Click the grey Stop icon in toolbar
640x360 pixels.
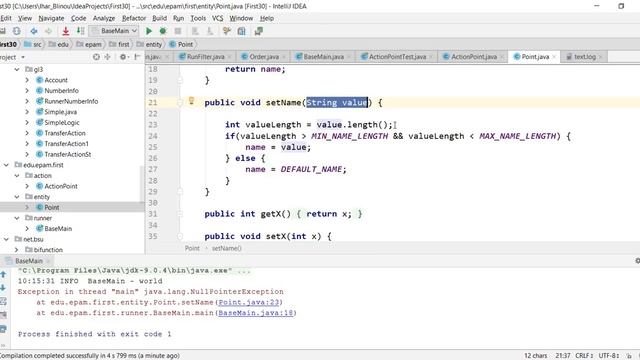pos(178,31)
